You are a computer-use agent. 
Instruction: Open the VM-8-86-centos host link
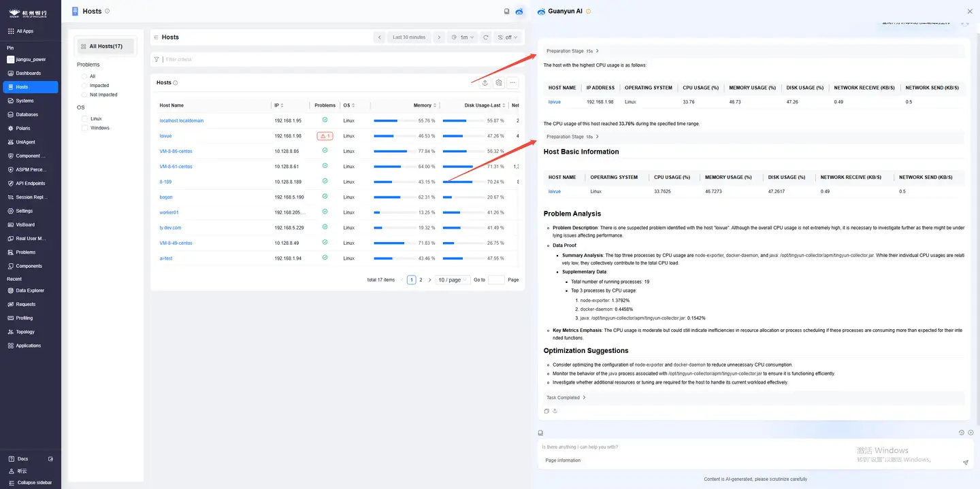click(x=176, y=151)
